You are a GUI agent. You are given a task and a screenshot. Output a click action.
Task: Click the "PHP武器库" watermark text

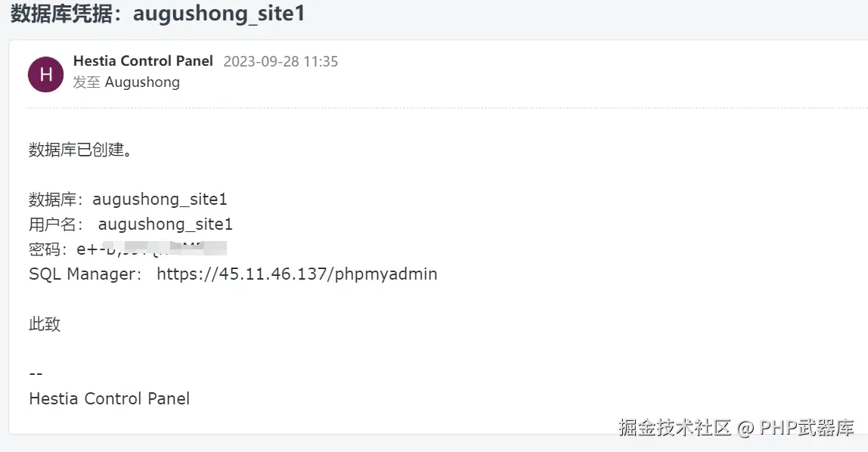point(807,428)
